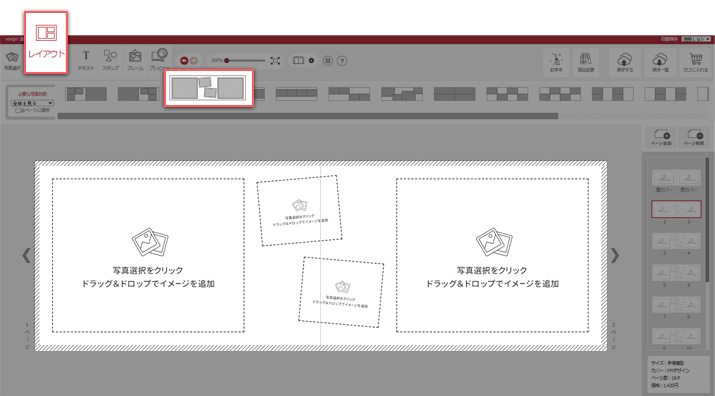Undo the last edit with the red arrow

[184, 61]
